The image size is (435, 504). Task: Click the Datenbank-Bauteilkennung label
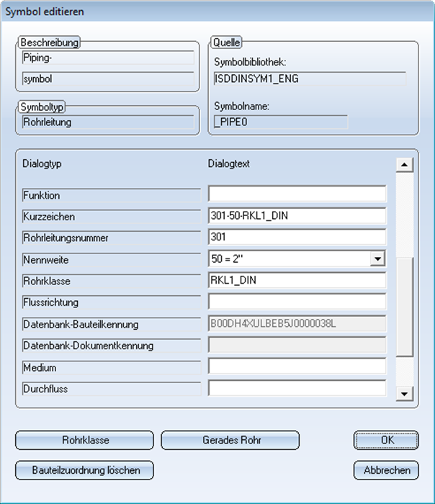point(112,324)
